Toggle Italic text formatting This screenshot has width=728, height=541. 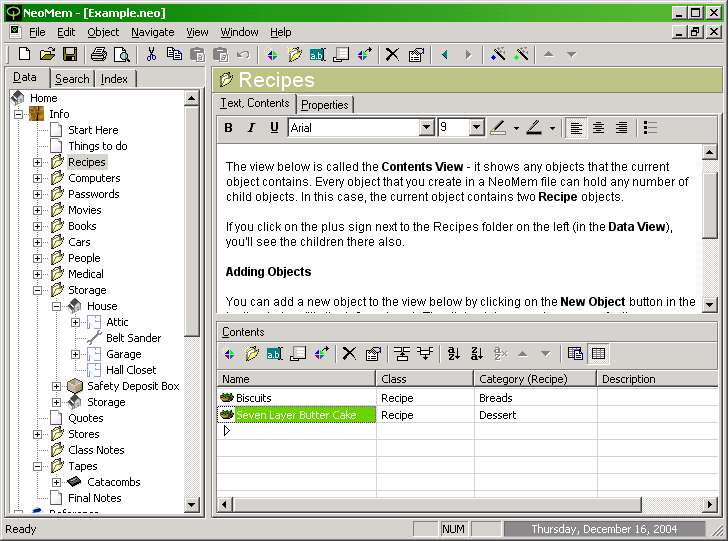pyautogui.click(x=250, y=128)
